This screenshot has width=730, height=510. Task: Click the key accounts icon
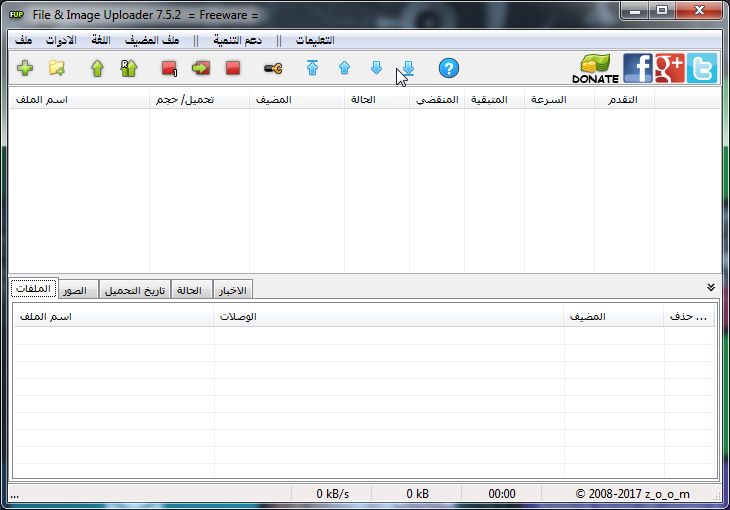(273, 68)
